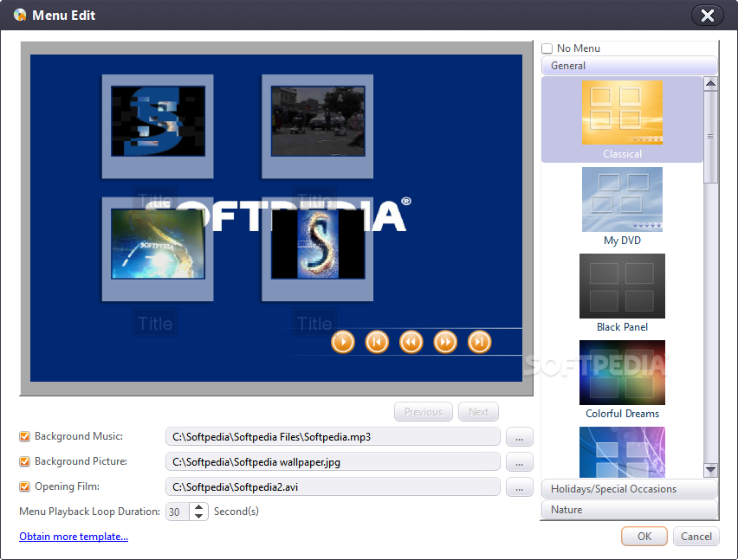Viewport: 738px width, 560px height.
Task: Collapse the General template category
Action: [629, 66]
